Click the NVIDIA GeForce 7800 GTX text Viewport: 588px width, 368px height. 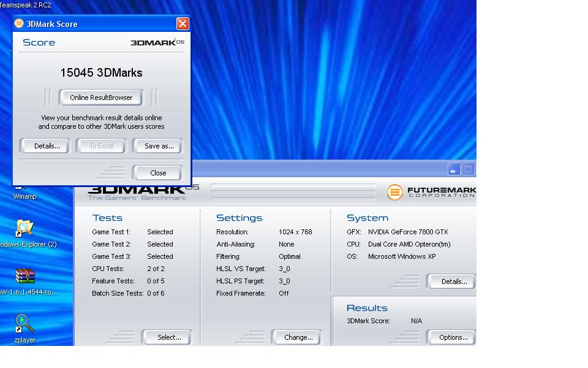click(408, 232)
